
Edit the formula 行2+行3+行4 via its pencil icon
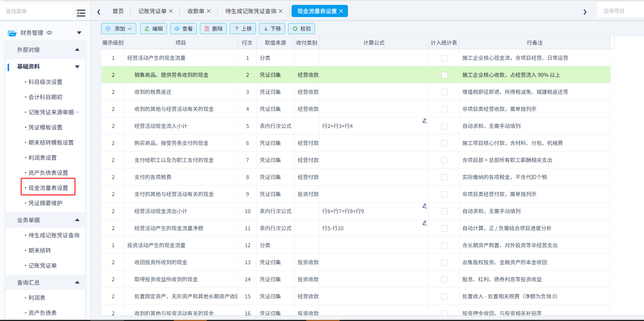425,121
